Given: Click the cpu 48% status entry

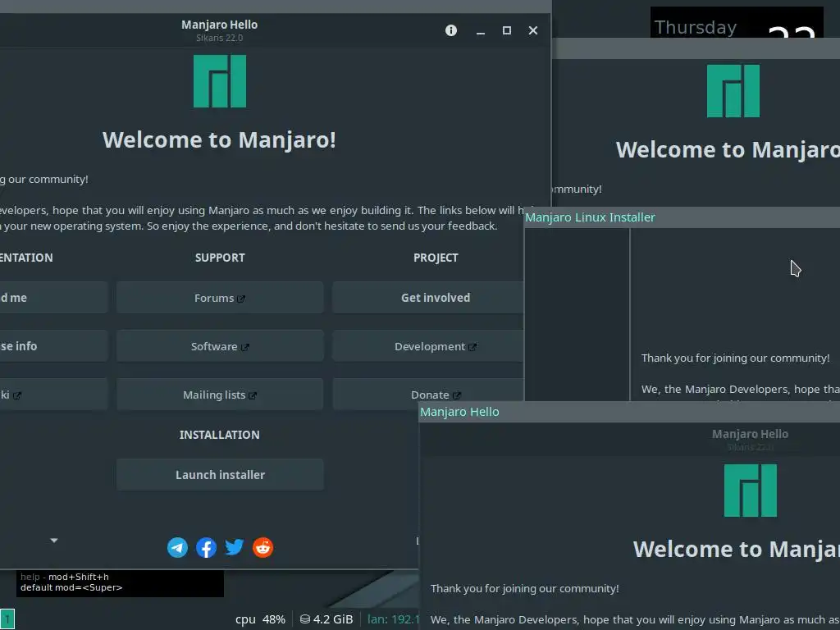Looking at the screenshot, I should 260,619.
